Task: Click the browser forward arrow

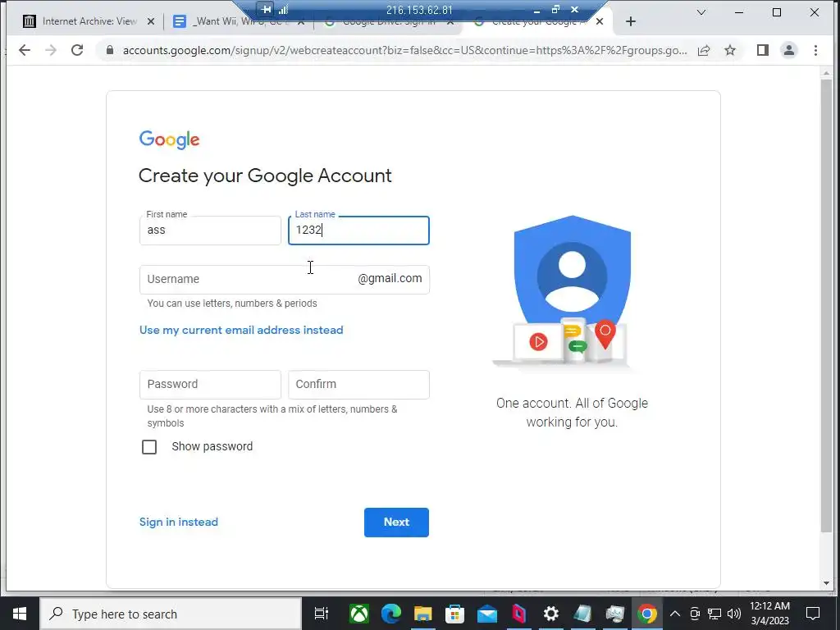Action: click(51, 50)
